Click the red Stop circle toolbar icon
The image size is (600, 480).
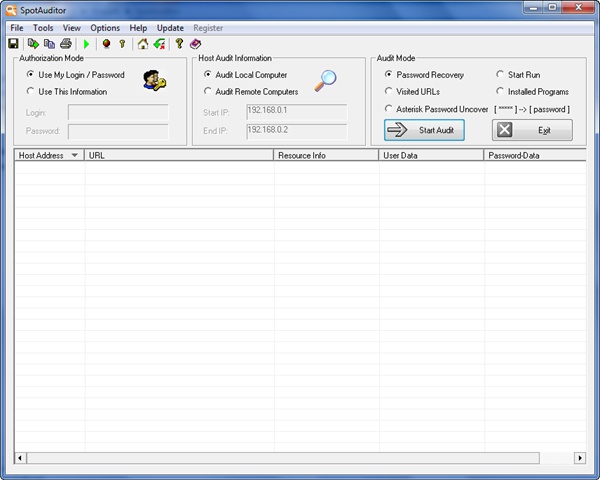(106, 44)
